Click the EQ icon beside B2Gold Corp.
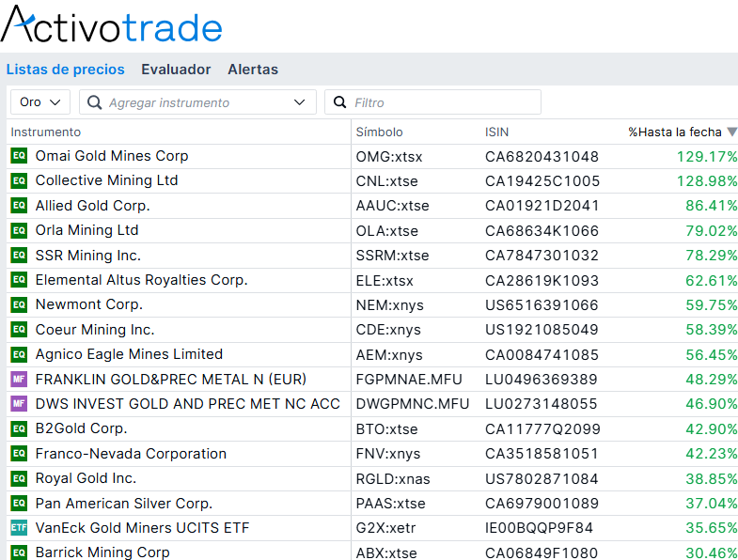This screenshot has height=560, width=738. [x=19, y=428]
